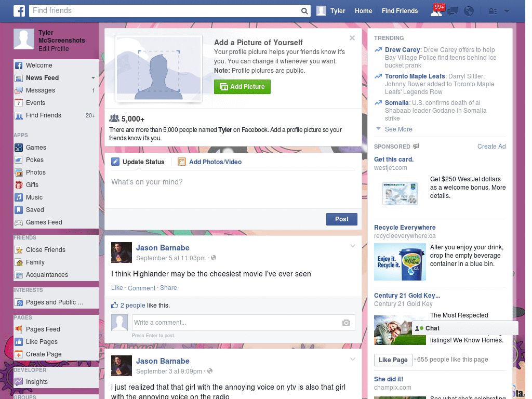Click the What's on your mind box
This screenshot has height=399, width=532.
coord(233,188)
